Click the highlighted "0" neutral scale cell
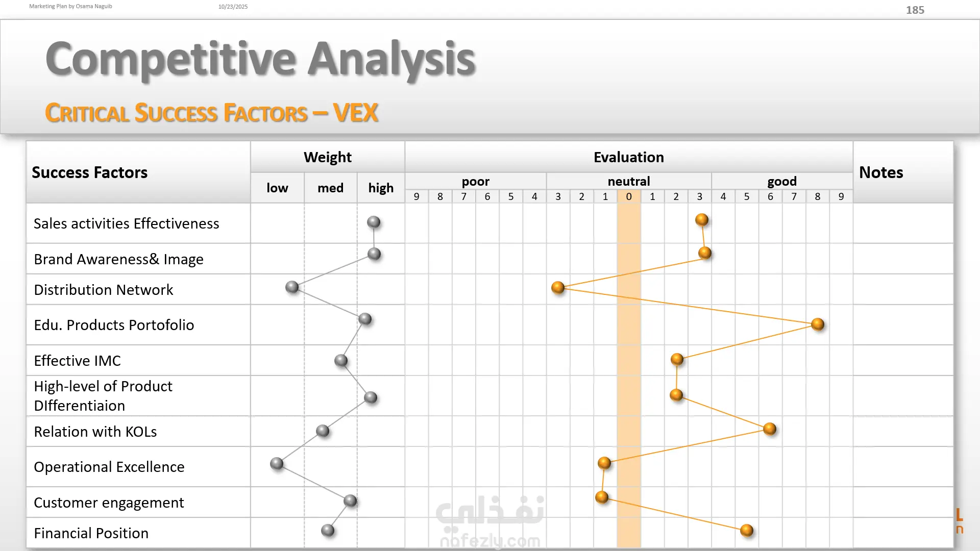 [x=629, y=197]
